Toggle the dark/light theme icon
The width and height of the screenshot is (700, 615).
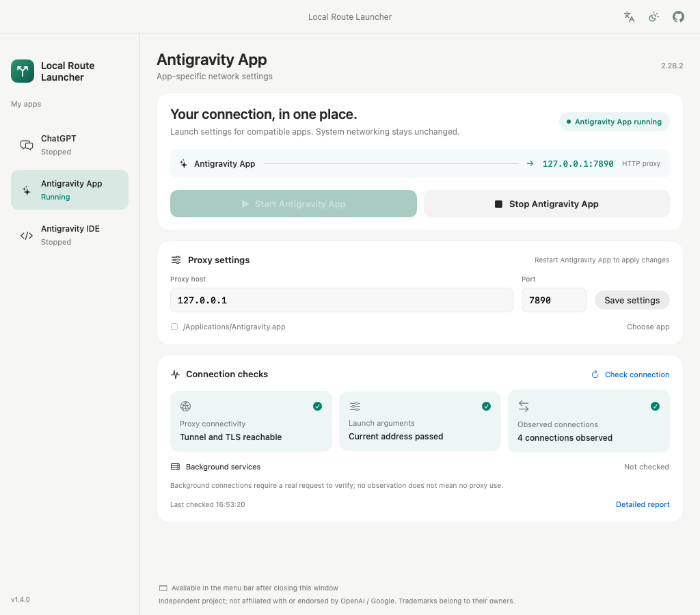tap(654, 17)
